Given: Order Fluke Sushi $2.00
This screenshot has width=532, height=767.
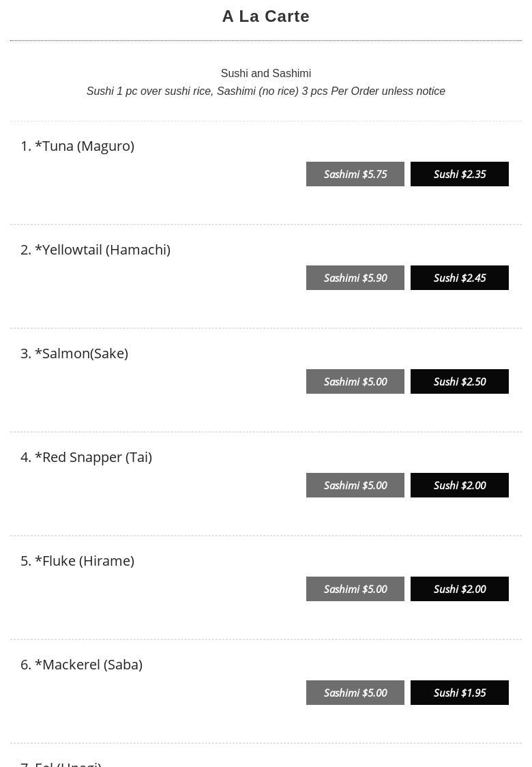Looking at the screenshot, I should 459,589.
